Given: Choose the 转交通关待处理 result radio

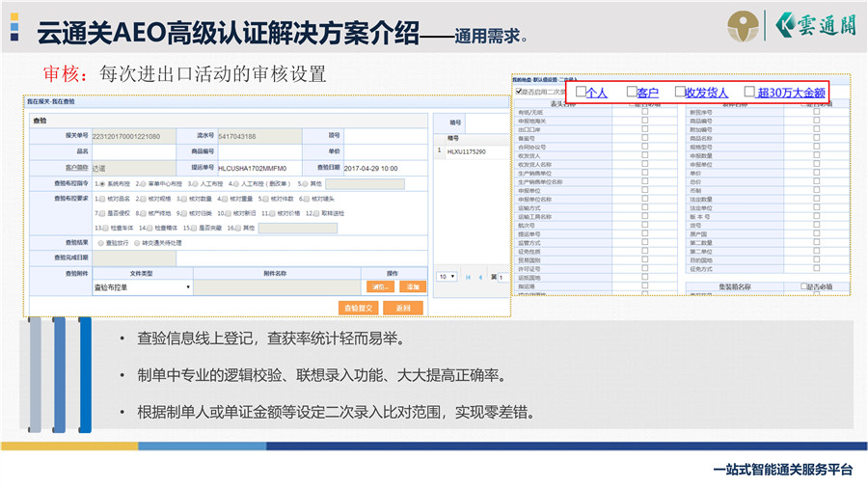Looking at the screenshot, I should pos(137,243).
